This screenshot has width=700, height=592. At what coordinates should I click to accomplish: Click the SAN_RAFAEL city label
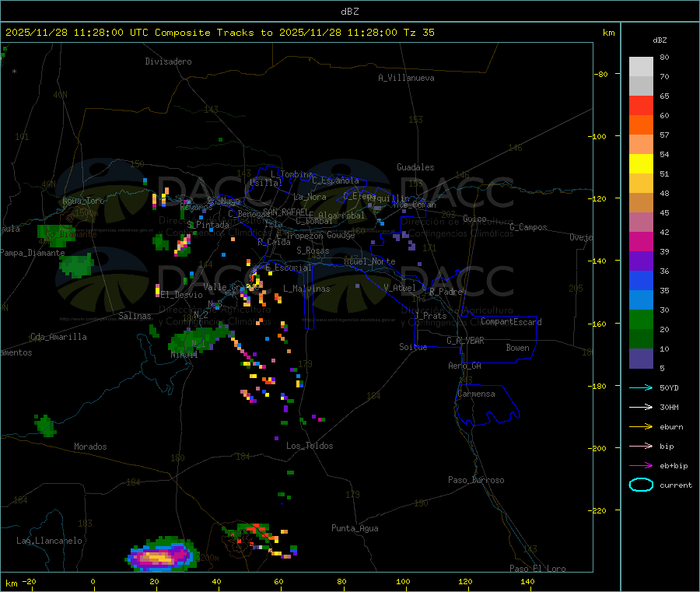coord(285,212)
